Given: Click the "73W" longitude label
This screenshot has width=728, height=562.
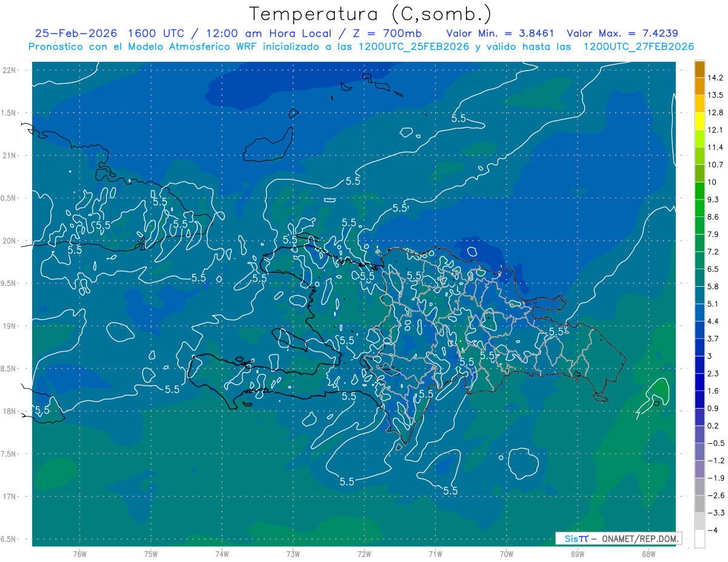Looking at the screenshot, I should pos(293,554).
